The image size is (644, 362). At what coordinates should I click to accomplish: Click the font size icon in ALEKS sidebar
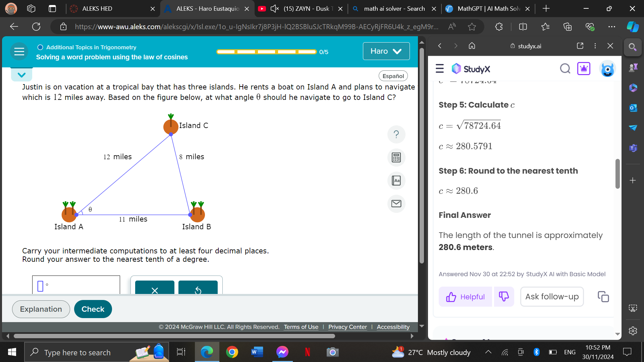click(x=397, y=180)
